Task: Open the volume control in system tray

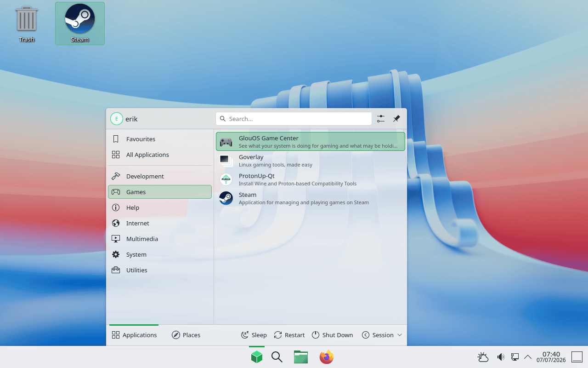Action: (x=501, y=357)
